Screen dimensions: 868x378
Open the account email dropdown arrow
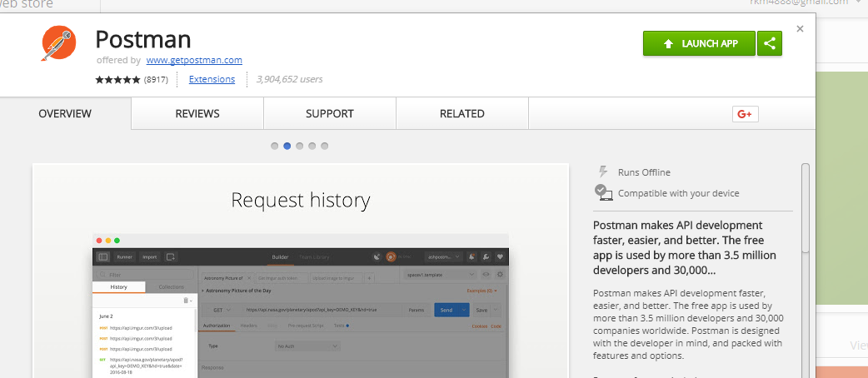coord(859,2)
